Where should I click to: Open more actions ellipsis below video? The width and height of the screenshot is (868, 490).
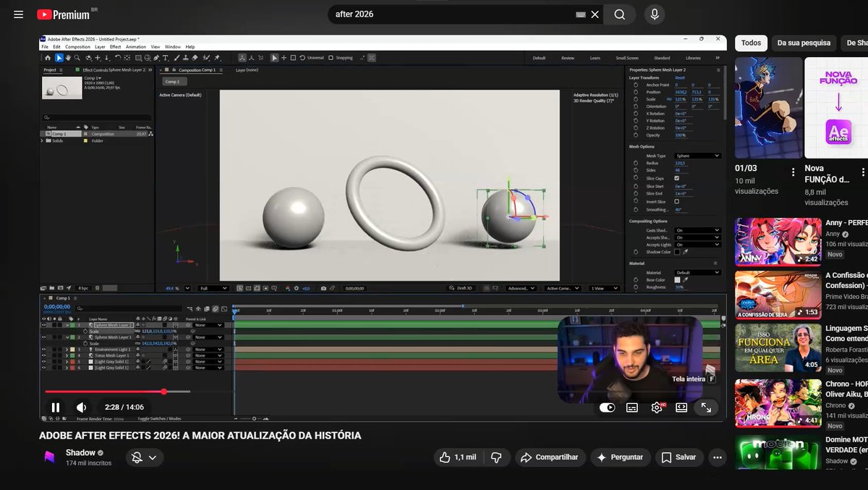click(717, 457)
